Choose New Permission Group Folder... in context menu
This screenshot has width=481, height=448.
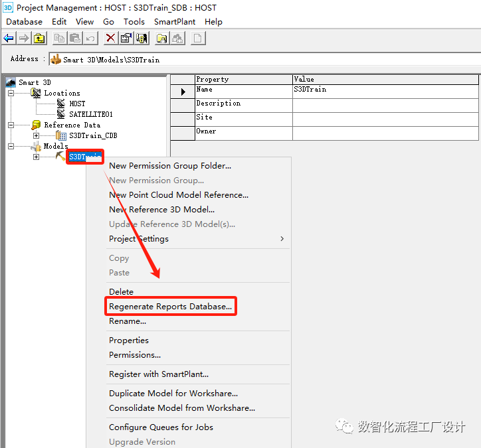pyautogui.click(x=170, y=166)
